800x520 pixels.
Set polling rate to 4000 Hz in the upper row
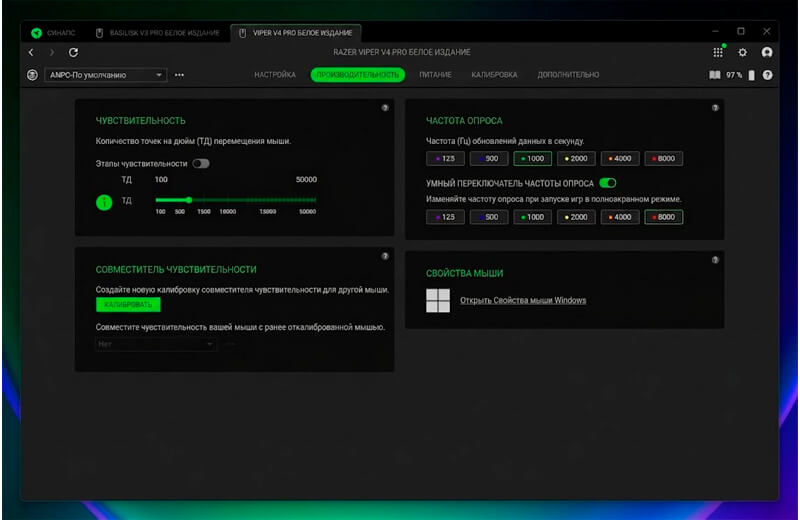point(619,159)
